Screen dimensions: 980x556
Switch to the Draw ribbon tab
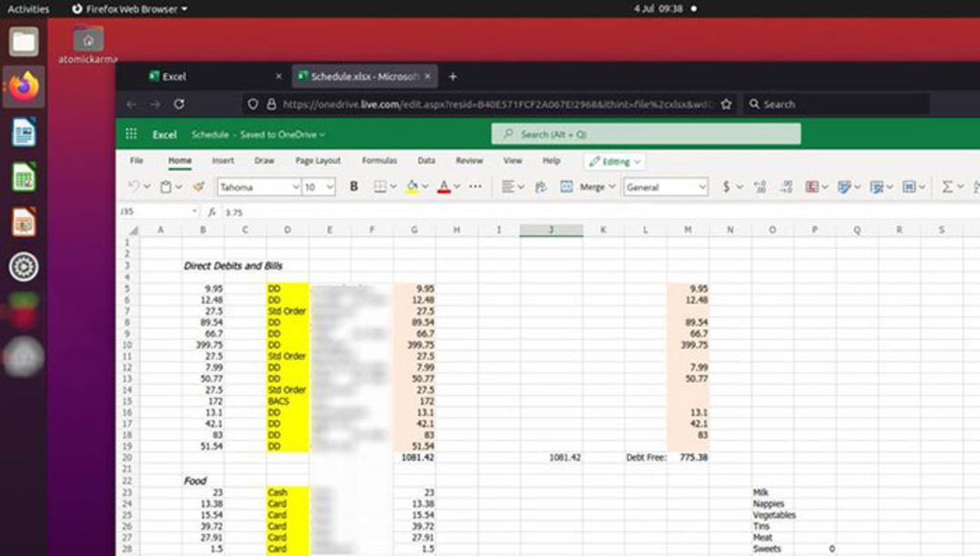[x=264, y=161]
